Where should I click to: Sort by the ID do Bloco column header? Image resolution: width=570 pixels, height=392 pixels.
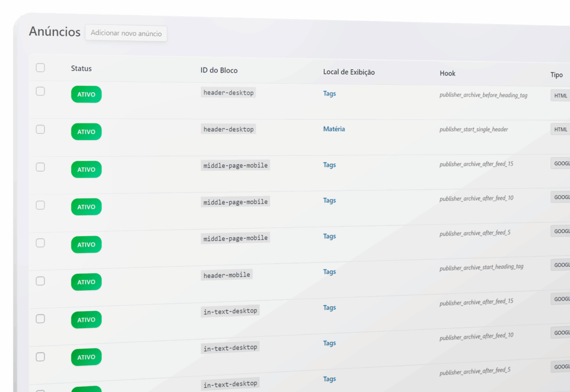click(219, 70)
